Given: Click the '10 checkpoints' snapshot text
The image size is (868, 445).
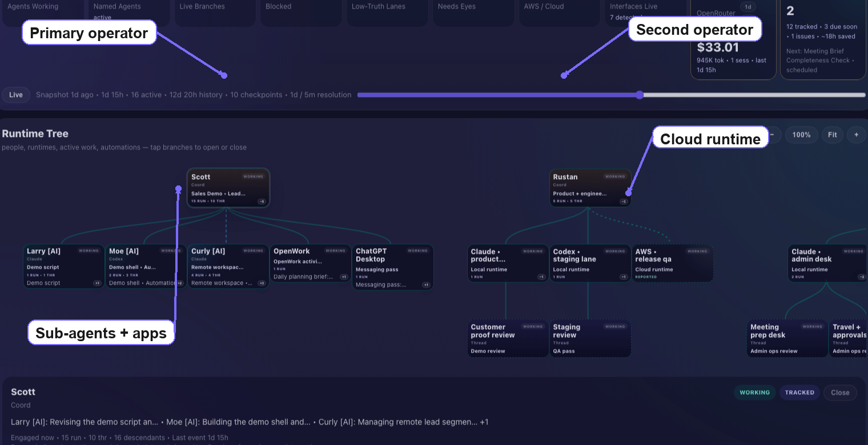Looking at the screenshot, I should pyautogui.click(x=256, y=95).
